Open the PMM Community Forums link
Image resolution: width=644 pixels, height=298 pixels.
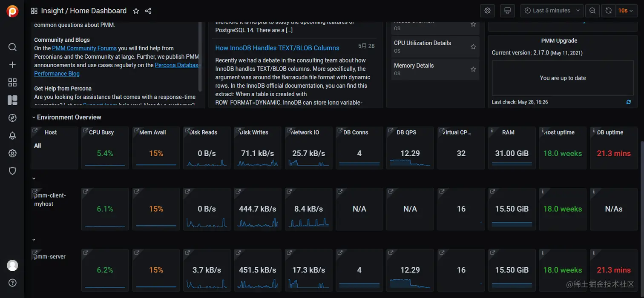[x=84, y=48]
